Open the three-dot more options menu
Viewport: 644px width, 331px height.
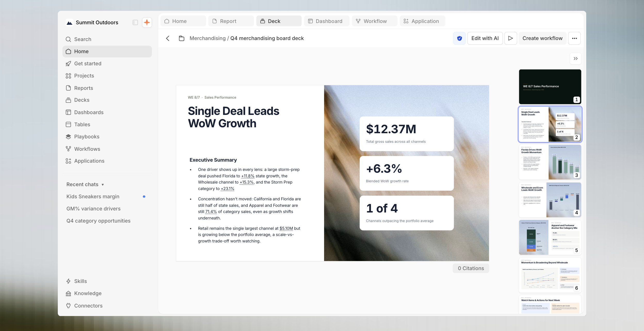(x=574, y=38)
